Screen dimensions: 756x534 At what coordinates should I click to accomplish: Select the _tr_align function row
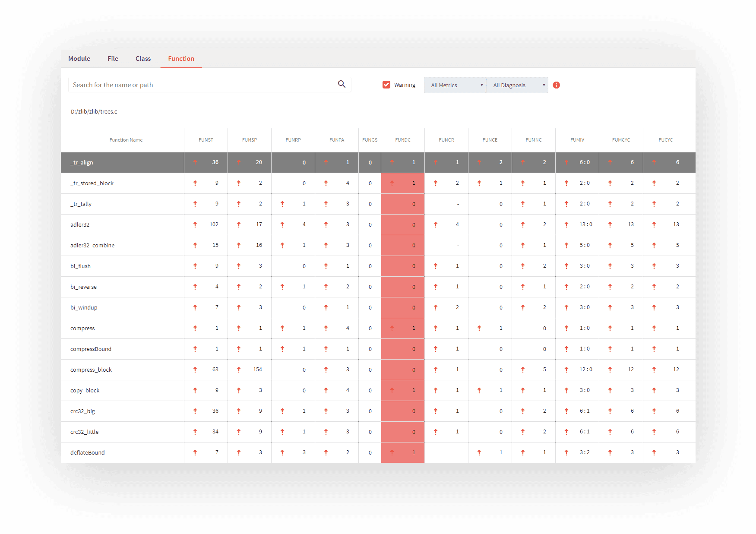(x=378, y=162)
